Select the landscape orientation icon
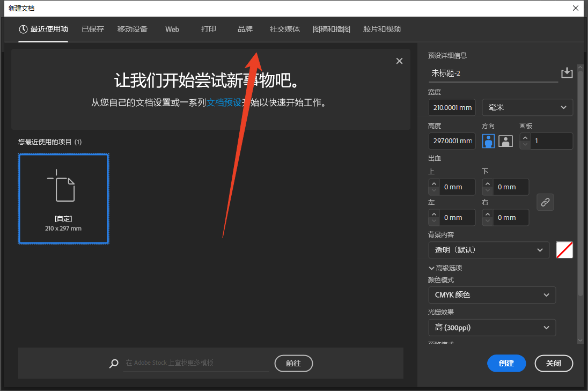This screenshot has height=391, width=588. pos(505,141)
